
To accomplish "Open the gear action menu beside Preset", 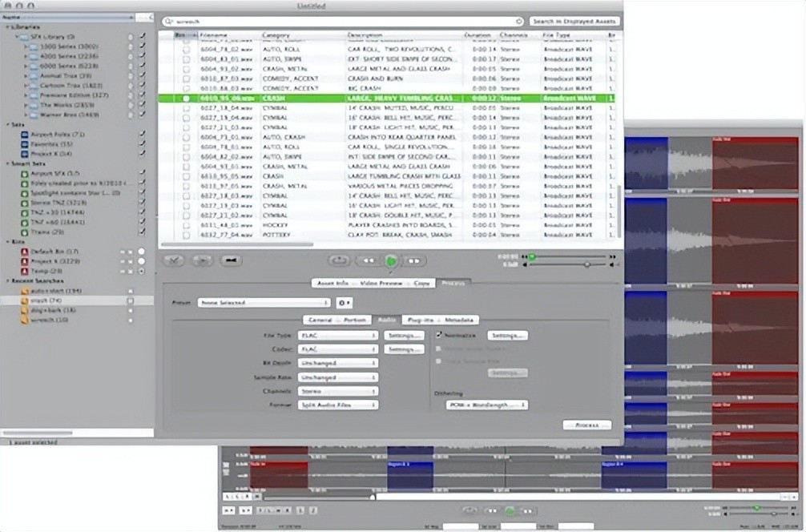I will pos(344,303).
